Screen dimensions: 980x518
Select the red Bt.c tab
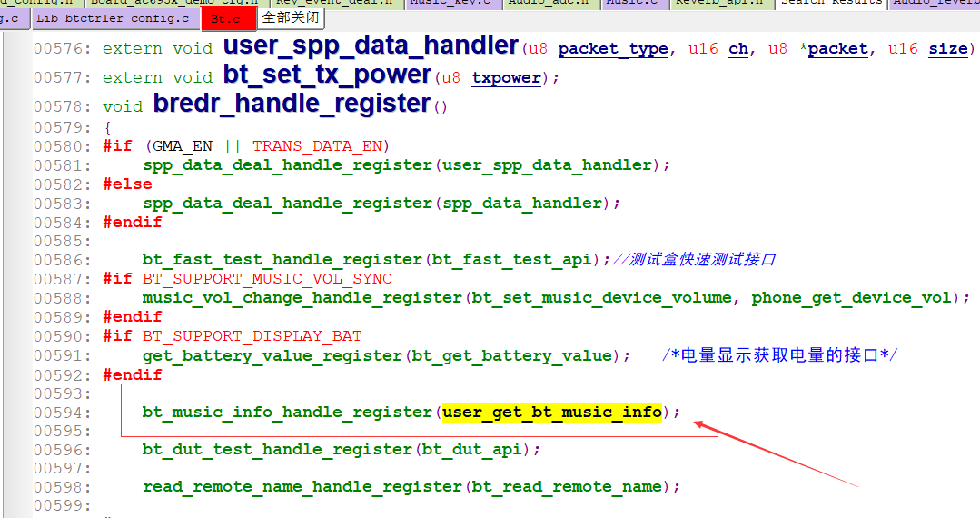(x=228, y=19)
